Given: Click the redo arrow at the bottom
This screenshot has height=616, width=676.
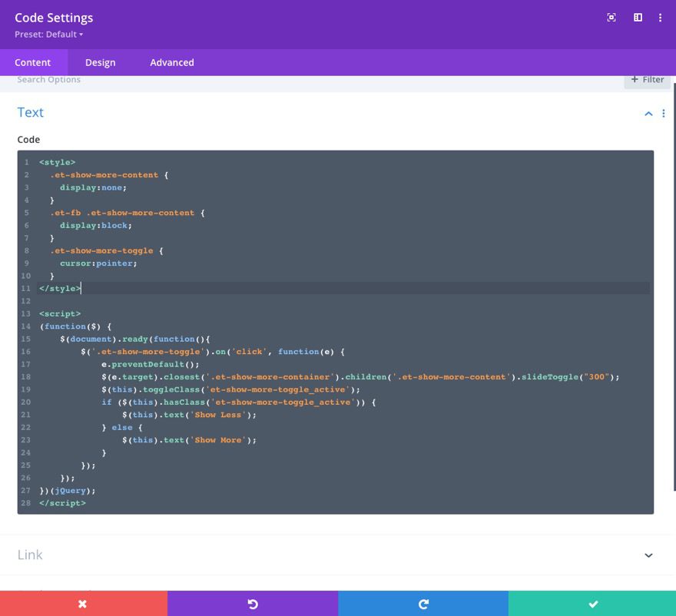Looking at the screenshot, I should [422, 604].
